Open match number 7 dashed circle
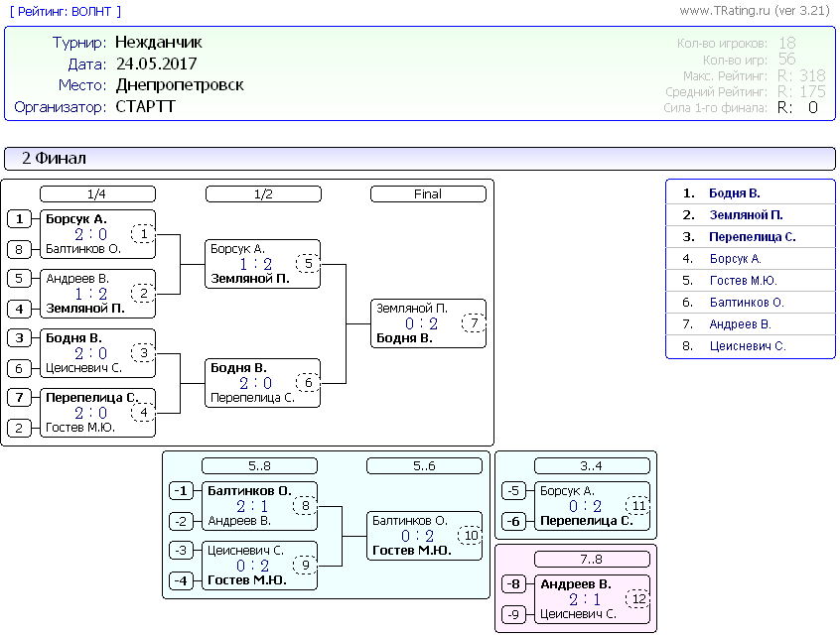Viewport: 840px width, 637px height. (474, 323)
